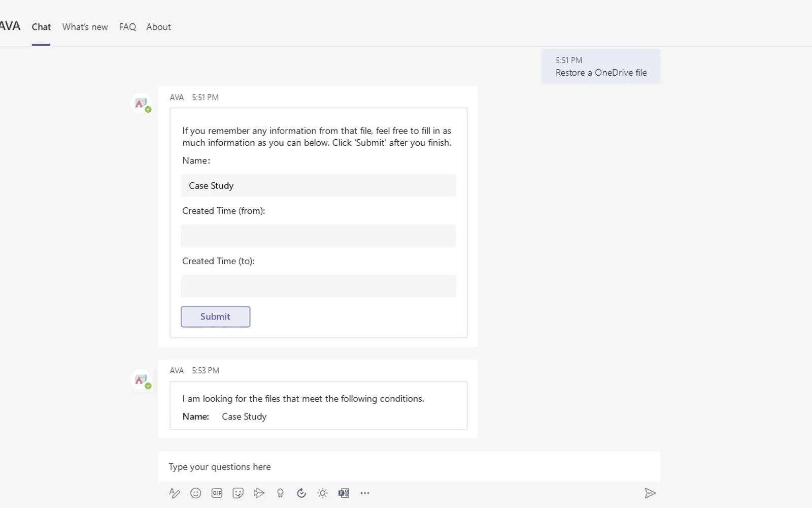812x508 pixels.
Task: Click the circular arrow checkmark icon
Action: 301,493
